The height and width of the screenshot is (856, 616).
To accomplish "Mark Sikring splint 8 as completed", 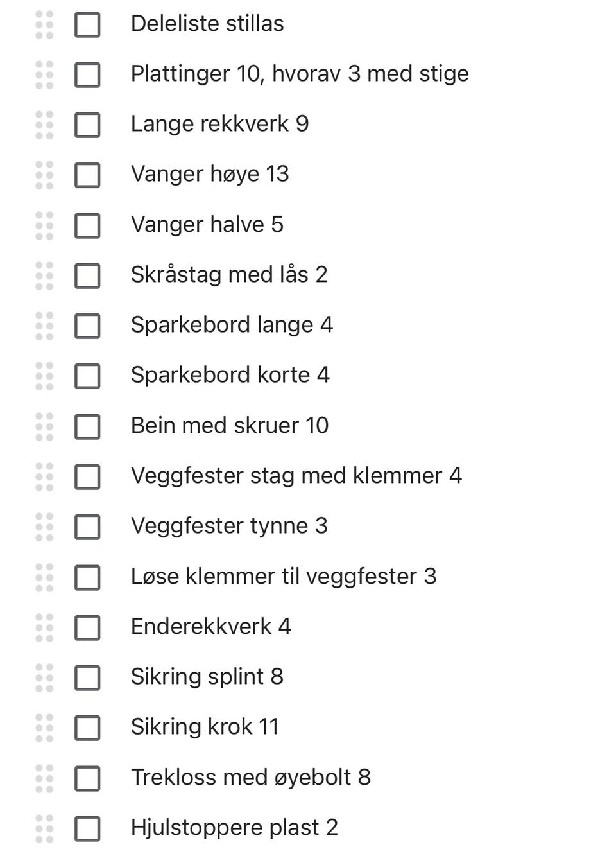I will [x=87, y=677].
